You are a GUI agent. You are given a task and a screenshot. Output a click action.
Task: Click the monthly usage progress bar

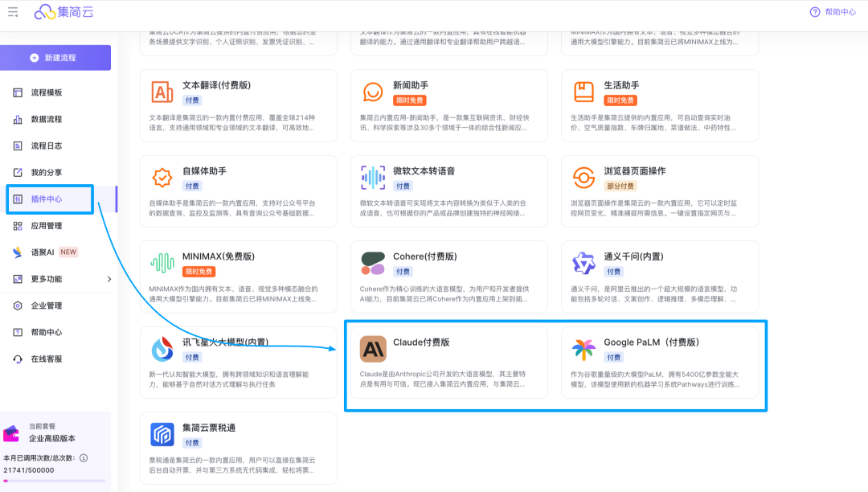55,481
